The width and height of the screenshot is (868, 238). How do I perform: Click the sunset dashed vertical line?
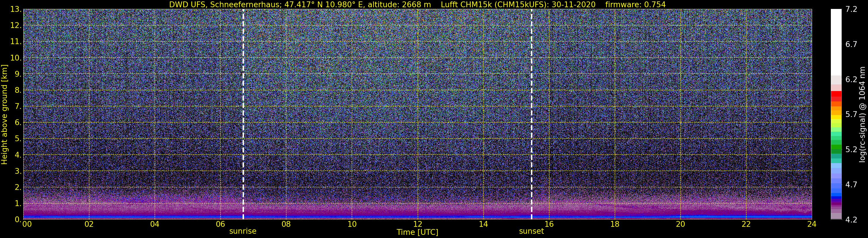click(x=532, y=114)
